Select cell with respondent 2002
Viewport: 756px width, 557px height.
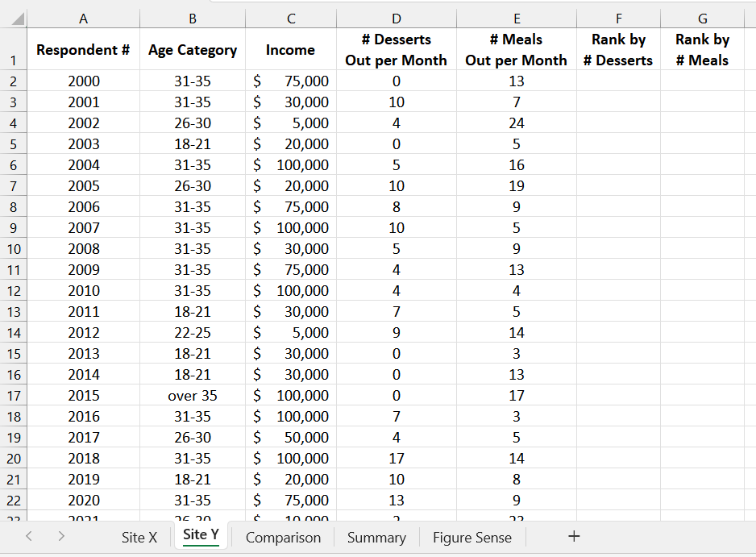pyautogui.click(x=83, y=123)
